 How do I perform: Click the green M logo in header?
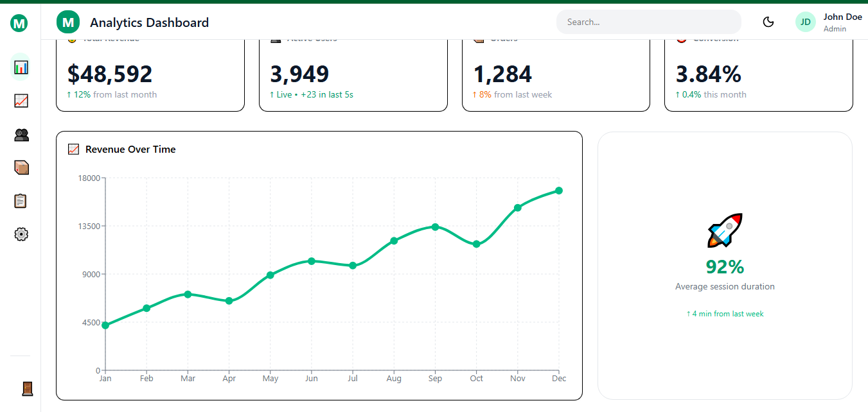(67, 21)
